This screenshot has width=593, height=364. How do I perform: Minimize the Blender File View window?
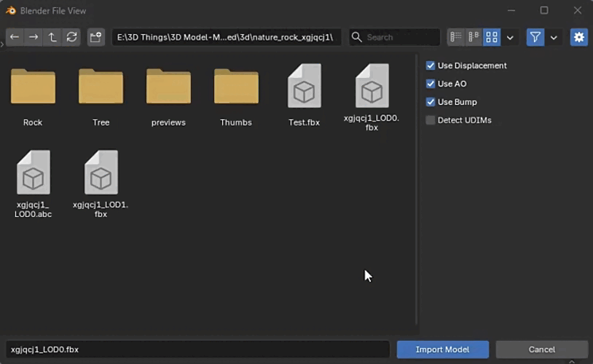(511, 10)
